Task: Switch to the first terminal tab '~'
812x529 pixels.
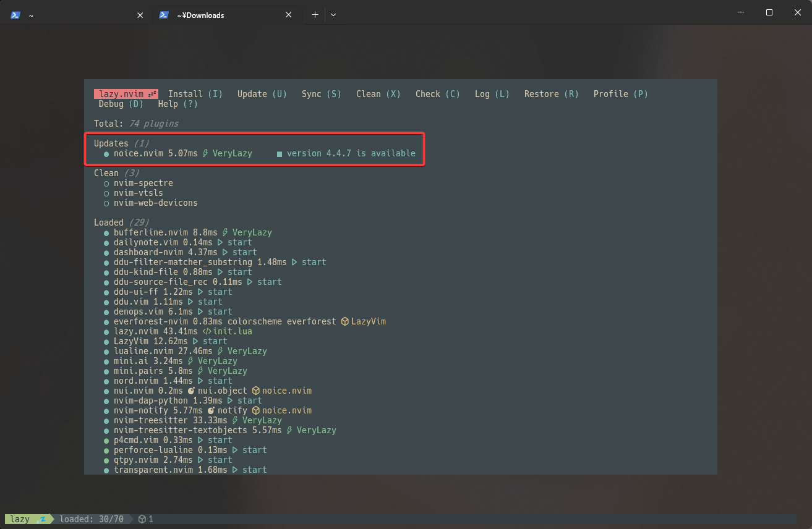Action: [x=77, y=15]
